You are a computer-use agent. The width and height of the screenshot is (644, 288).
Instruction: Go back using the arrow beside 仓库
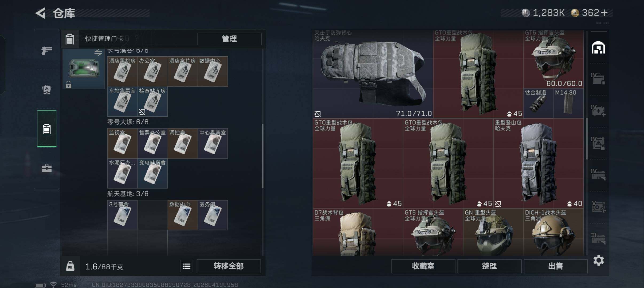coord(41,13)
